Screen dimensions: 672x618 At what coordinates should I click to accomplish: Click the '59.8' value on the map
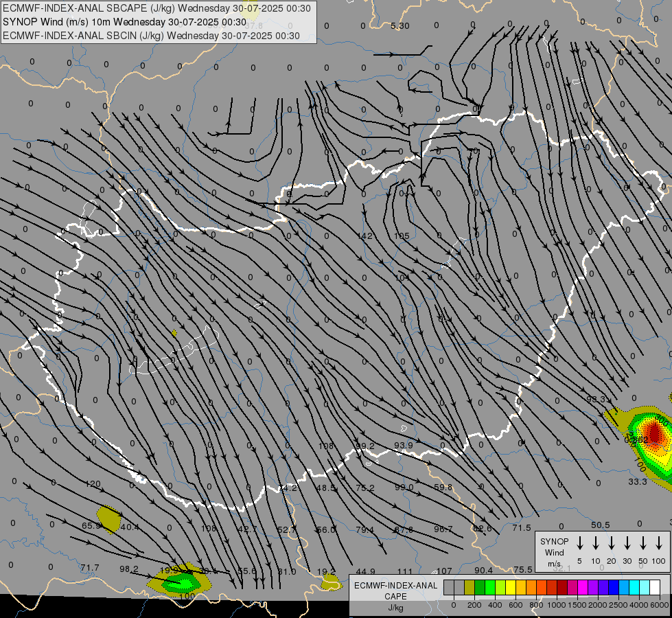point(443,488)
